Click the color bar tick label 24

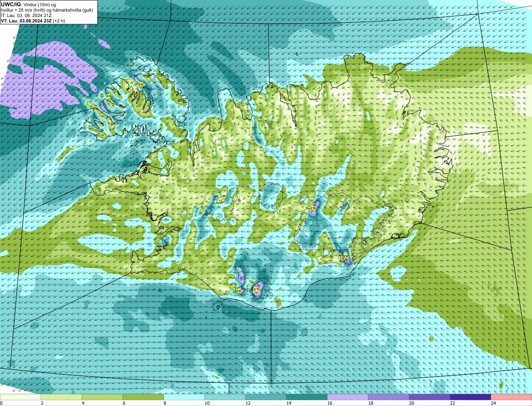(493, 403)
